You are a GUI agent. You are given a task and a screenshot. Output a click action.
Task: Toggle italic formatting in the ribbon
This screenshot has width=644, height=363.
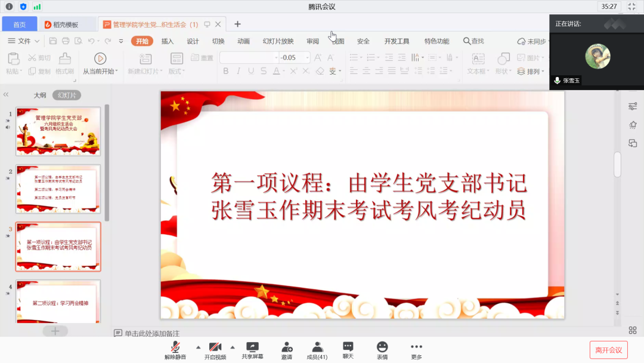[x=238, y=70]
